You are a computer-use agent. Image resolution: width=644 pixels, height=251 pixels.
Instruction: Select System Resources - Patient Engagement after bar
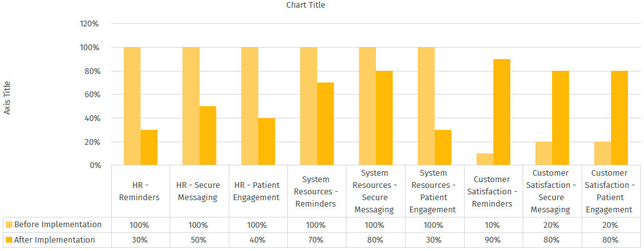coord(443,148)
